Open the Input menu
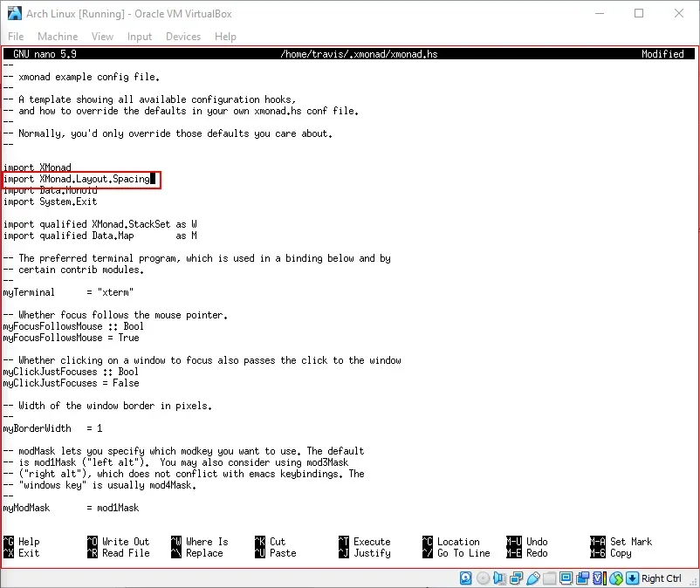Screen dimensions: 700x588 coord(139,37)
